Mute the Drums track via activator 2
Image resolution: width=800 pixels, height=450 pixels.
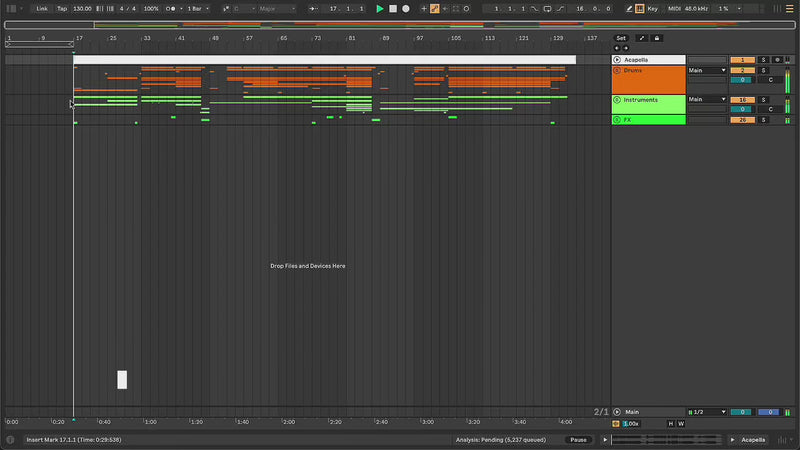click(742, 71)
